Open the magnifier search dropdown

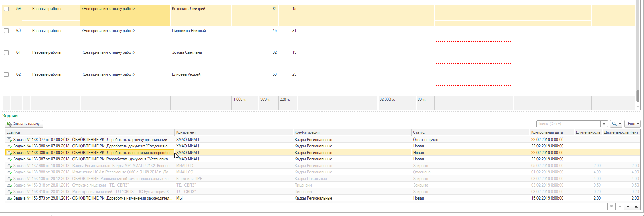tap(616, 124)
